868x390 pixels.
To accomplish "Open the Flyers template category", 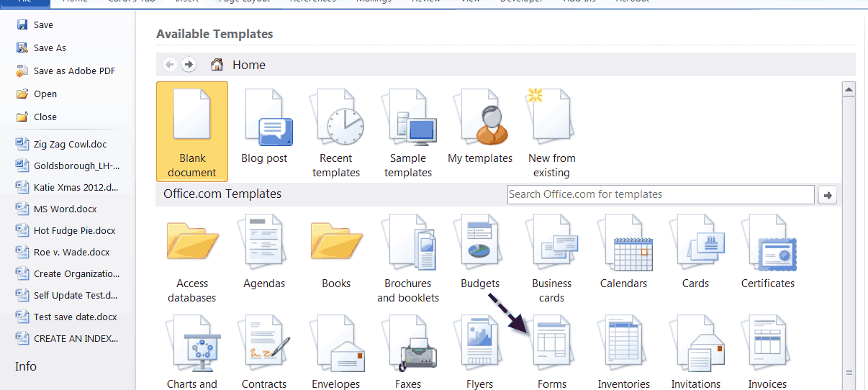I will click(x=480, y=353).
